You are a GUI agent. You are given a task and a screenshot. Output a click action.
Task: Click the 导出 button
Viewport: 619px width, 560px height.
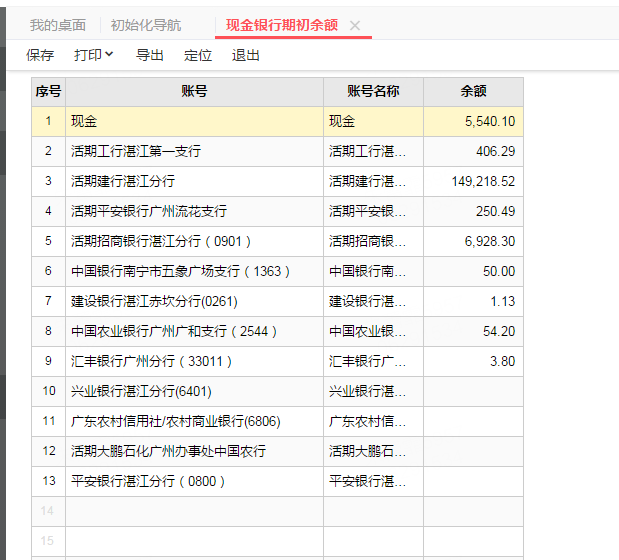point(150,55)
